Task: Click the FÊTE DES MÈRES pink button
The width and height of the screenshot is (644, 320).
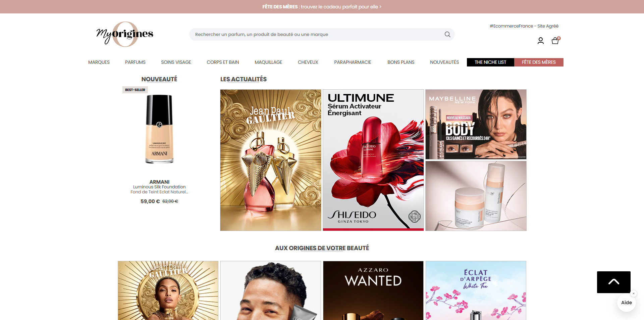Action: click(x=539, y=62)
